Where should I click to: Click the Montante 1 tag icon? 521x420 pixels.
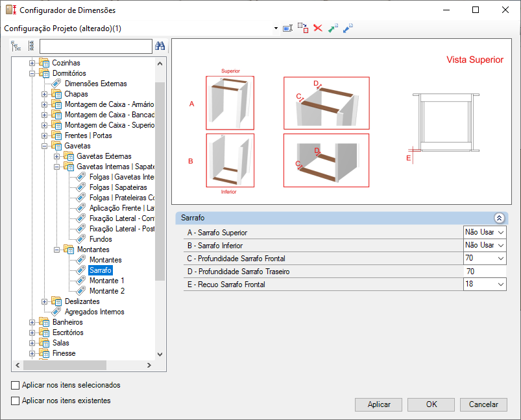point(80,281)
